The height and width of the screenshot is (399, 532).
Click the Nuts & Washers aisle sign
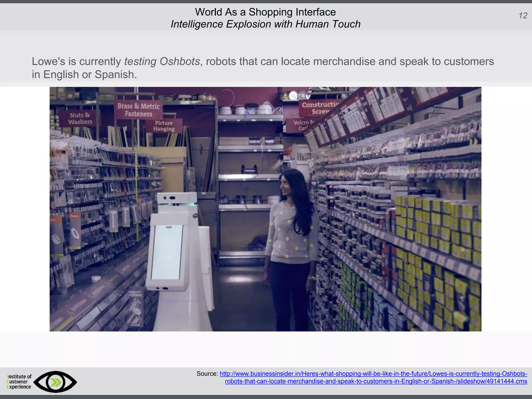tap(80, 118)
